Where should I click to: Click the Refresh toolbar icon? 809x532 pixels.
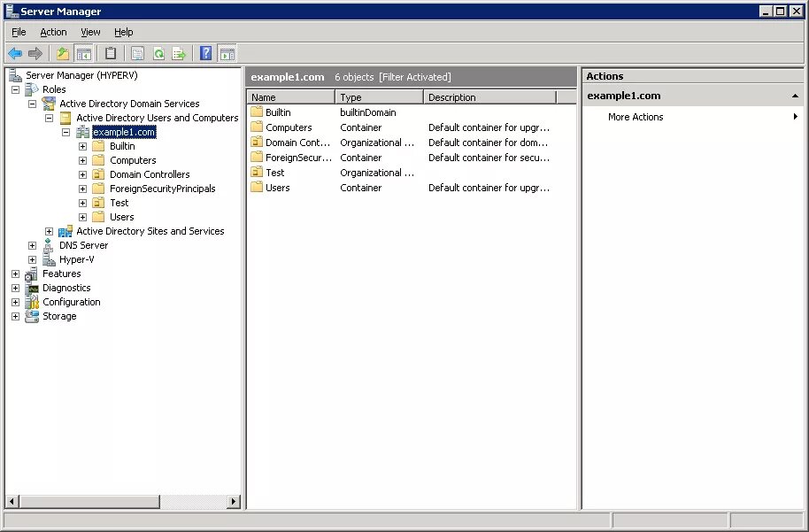[158, 53]
